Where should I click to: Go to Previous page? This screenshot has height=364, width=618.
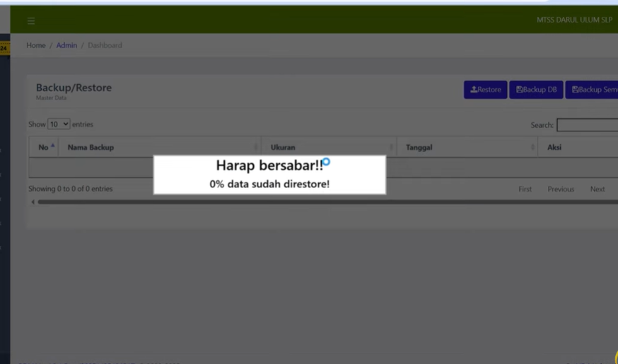coord(561,189)
